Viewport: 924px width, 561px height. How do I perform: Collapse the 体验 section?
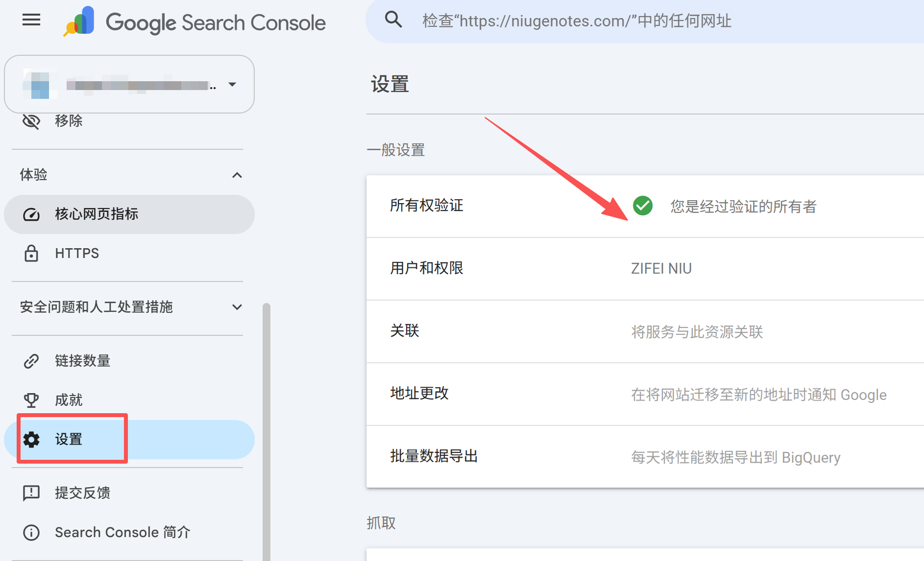(237, 175)
